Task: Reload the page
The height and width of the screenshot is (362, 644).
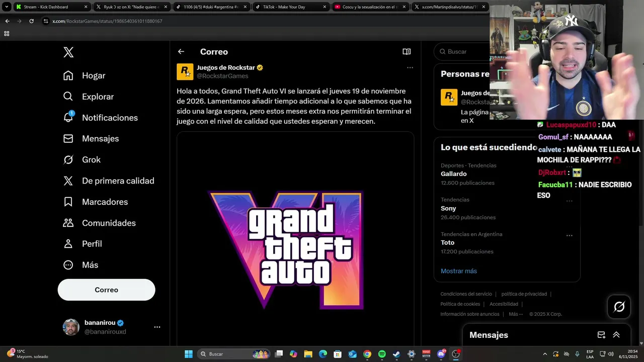Action: 31,21
